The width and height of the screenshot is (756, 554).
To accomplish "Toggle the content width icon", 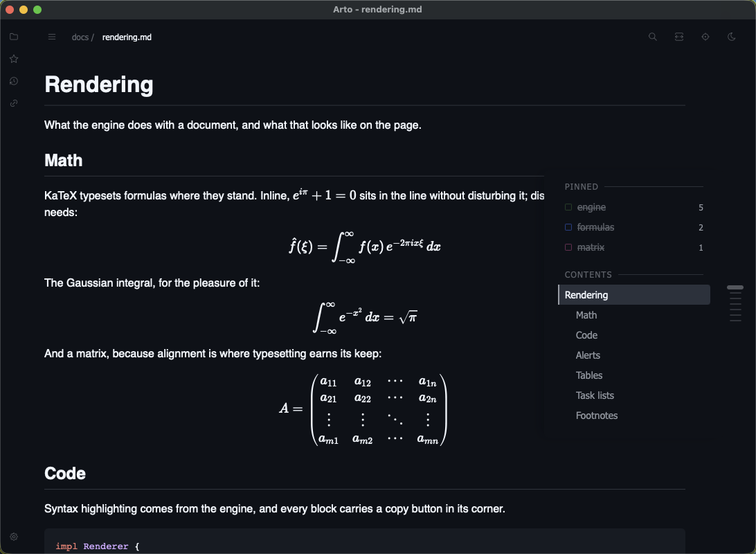I will coord(679,37).
